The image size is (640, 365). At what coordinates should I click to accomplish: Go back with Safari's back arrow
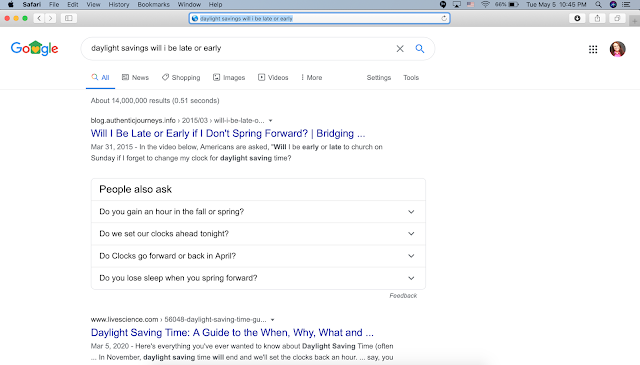[x=39, y=18]
